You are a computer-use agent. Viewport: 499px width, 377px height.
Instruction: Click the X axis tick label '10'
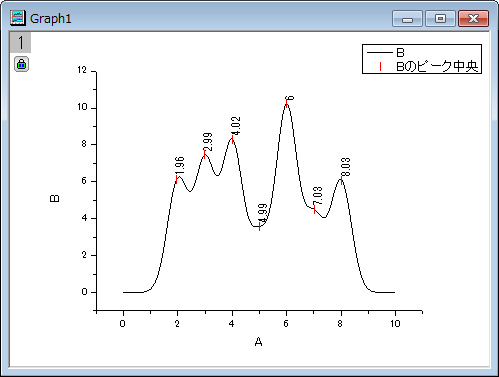pos(395,323)
